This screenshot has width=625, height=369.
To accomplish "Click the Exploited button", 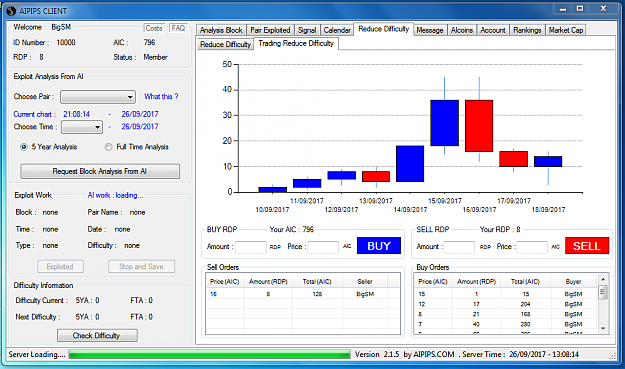I will pos(60,267).
